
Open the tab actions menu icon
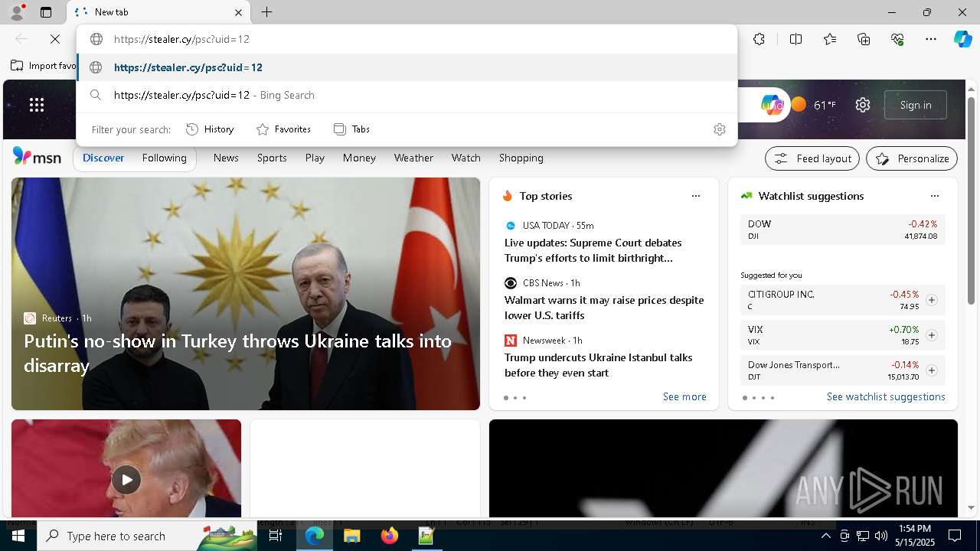[x=46, y=12]
